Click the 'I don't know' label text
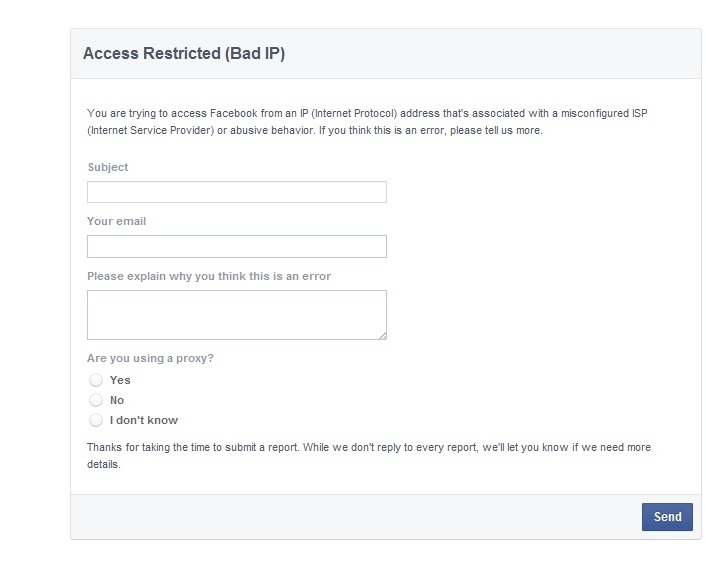The image size is (706, 569). [x=144, y=420]
